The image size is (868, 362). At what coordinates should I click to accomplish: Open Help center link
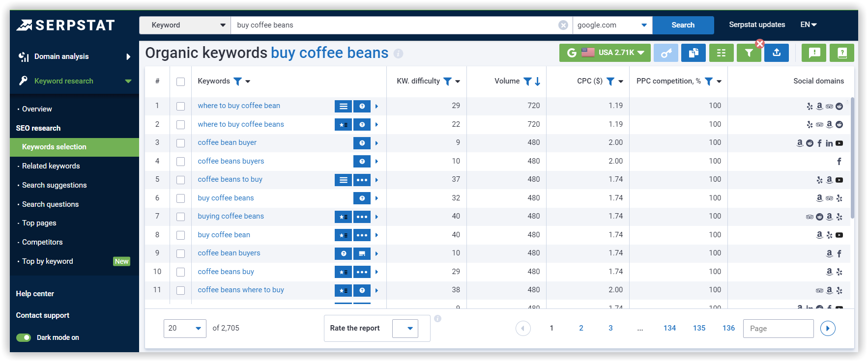pos(35,294)
